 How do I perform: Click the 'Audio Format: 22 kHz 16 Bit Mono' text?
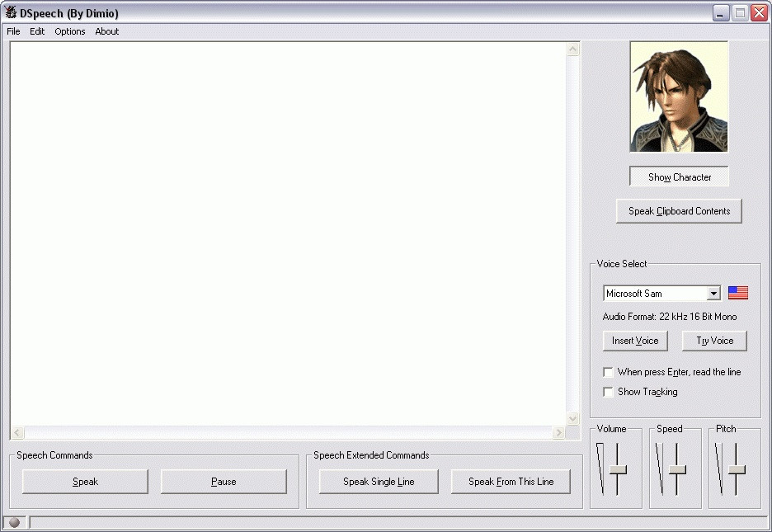point(670,317)
